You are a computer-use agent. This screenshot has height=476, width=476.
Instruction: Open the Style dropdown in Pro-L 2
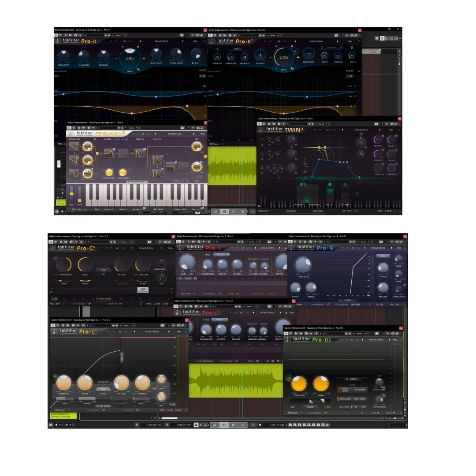(x=218, y=320)
